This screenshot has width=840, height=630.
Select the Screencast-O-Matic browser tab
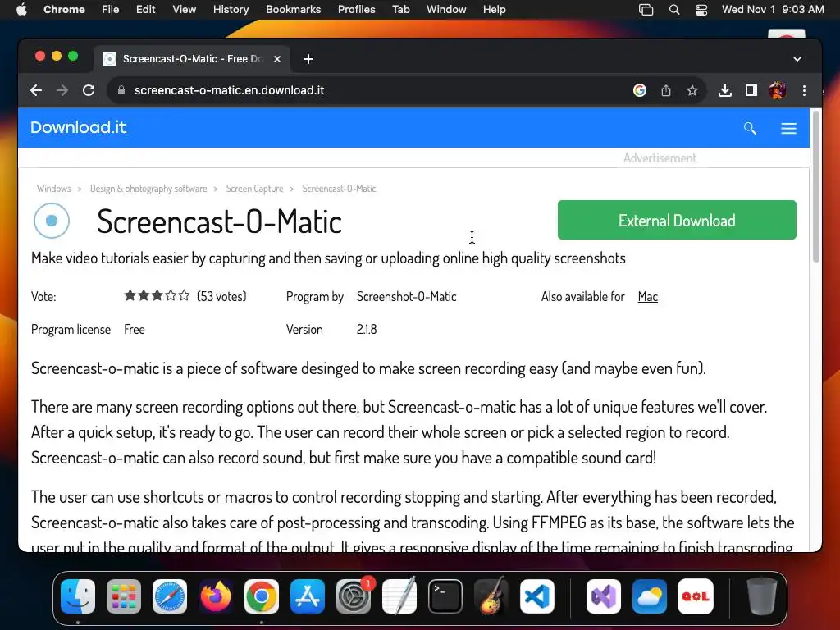(193, 59)
